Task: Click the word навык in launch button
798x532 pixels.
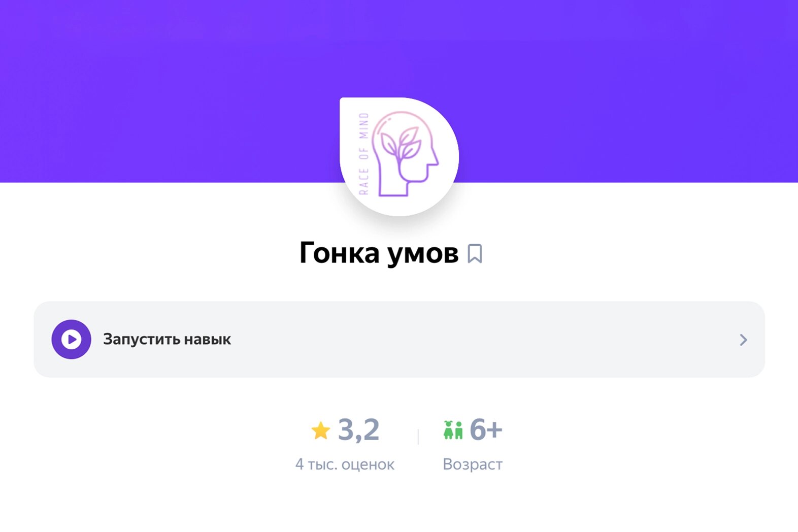Action: [207, 339]
